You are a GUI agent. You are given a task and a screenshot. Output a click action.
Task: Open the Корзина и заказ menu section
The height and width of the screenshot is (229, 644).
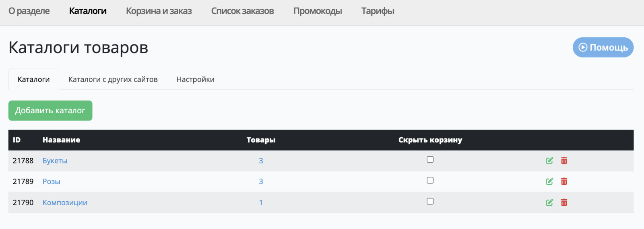click(x=159, y=11)
